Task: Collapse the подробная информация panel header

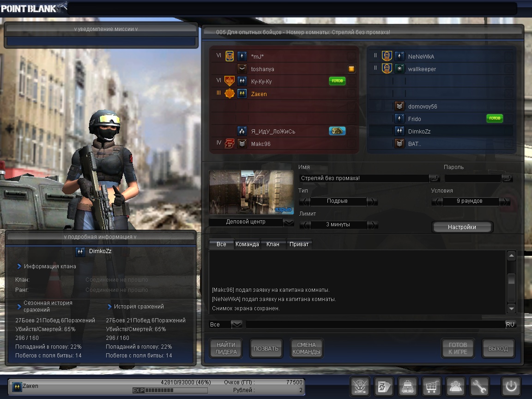Action: tap(100, 237)
